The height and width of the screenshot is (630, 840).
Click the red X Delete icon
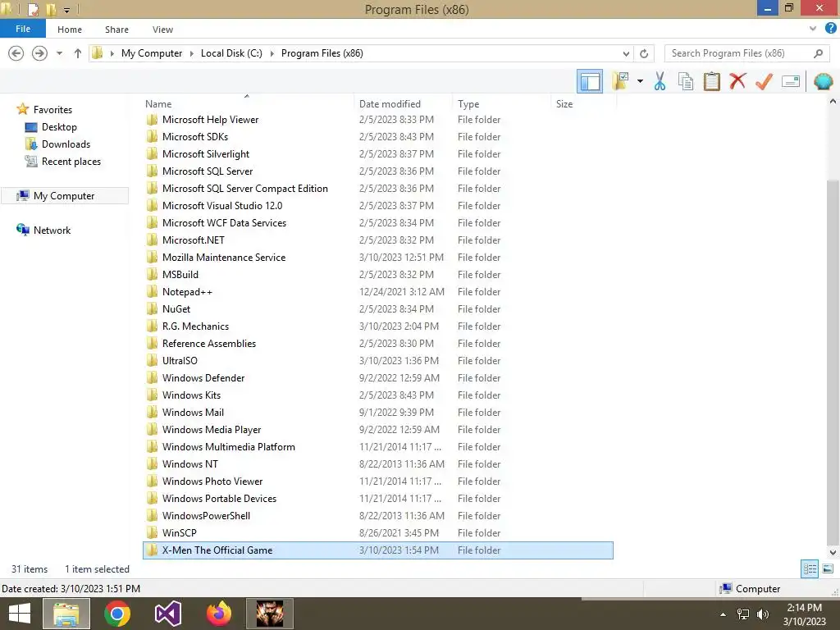pos(737,81)
